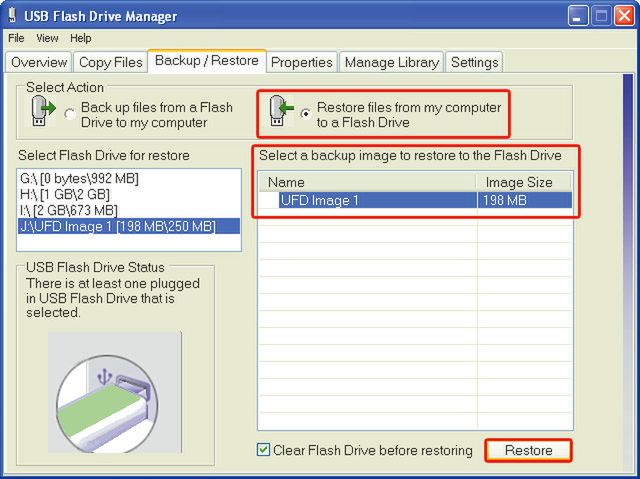Click the USB drive title bar icon
Viewport: 640px width, 479px height.
[14, 16]
